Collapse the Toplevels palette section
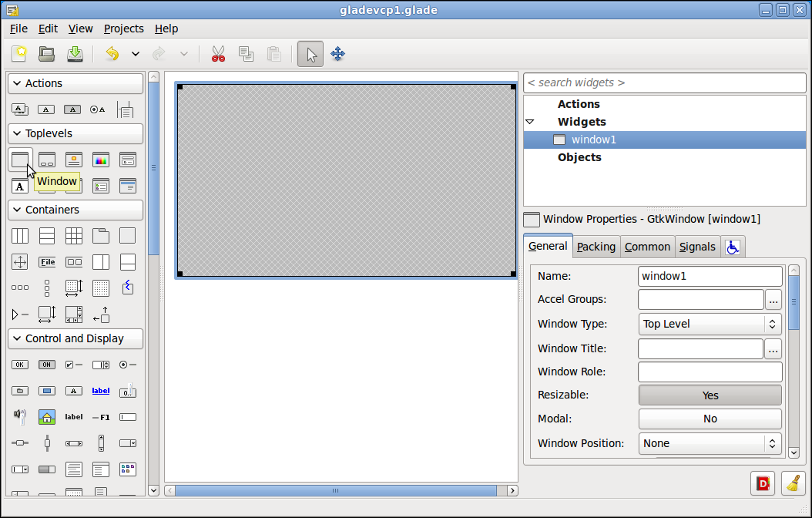The height and width of the screenshot is (518, 812). (x=75, y=133)
